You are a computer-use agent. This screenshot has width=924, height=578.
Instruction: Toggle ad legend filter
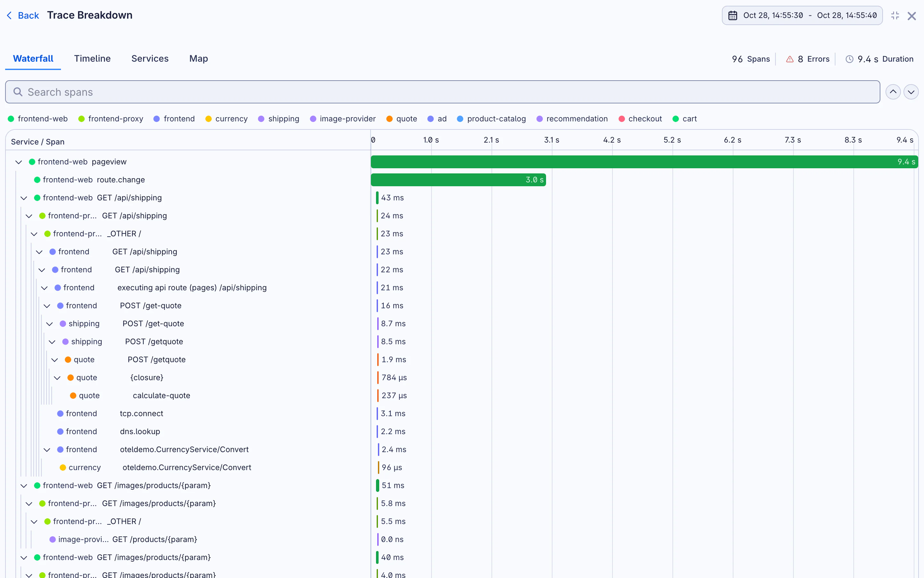coord(437,118)
